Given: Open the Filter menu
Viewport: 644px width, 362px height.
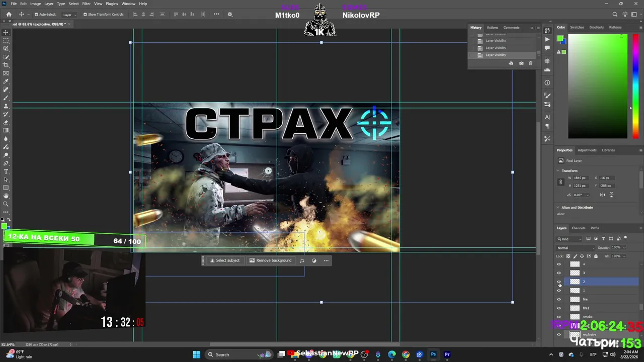Looking at the screenshot, I should (x=86, y=4).
